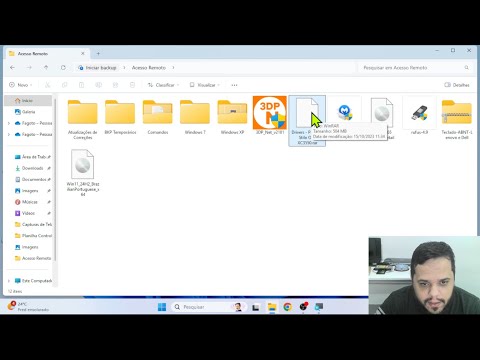The image size is (480, 360).
Task: Select Início in the navigation pane
Action: point(29,101)
